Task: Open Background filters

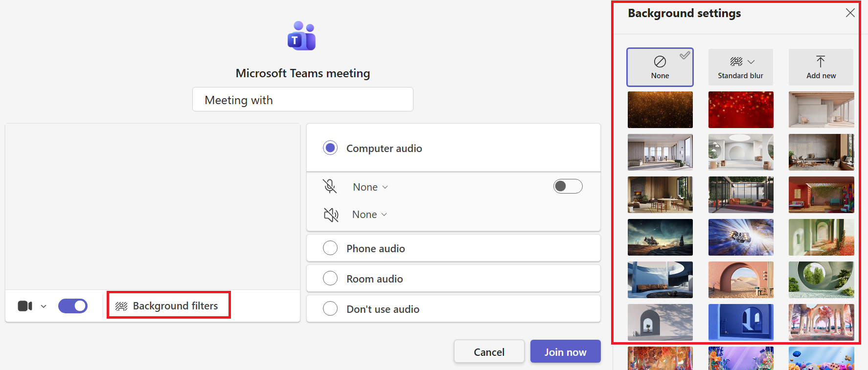Action: 169,306
